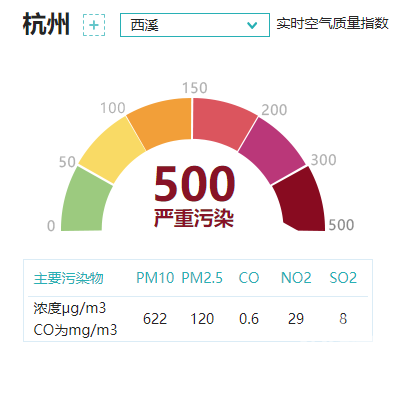Image resolution: width=396 pixels, height=396 pixels.
Task: Click the purple 200-300 gauge segment
Action: pyautogui.click(x=272, y=150)
